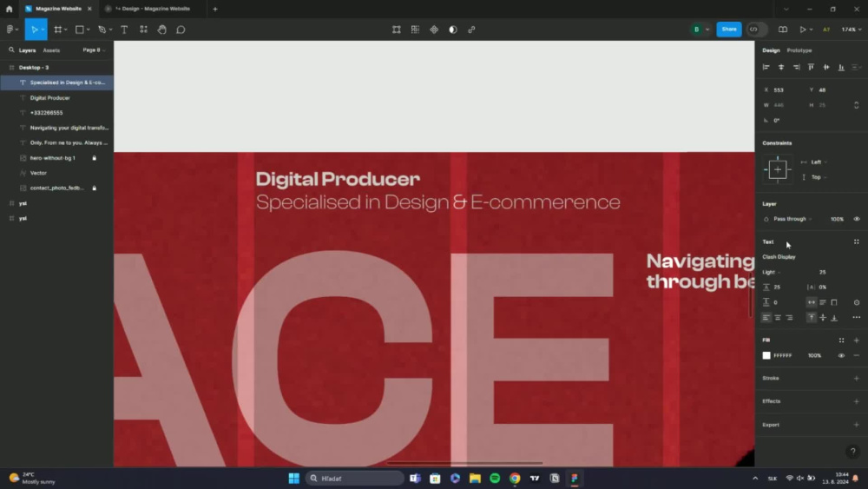Screen dimensions: 868x489
Task: Add an export setting
Action: (857, 425)
